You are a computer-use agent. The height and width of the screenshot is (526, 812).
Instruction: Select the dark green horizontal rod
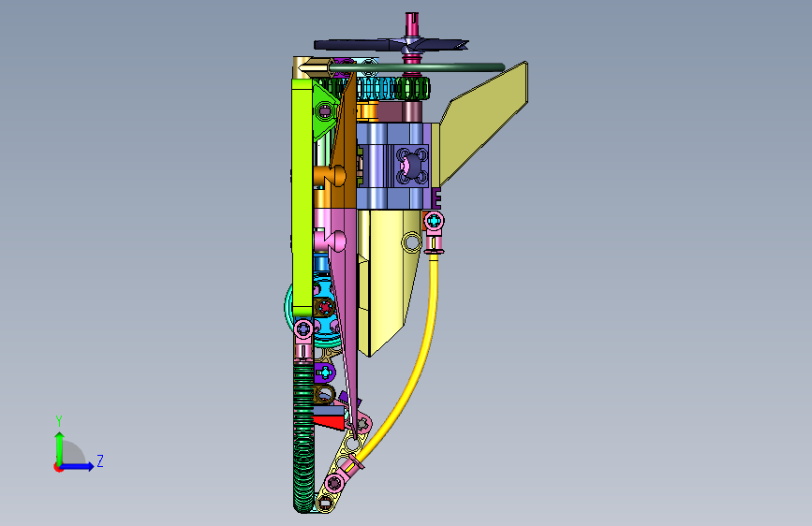(x=416, y=67)
